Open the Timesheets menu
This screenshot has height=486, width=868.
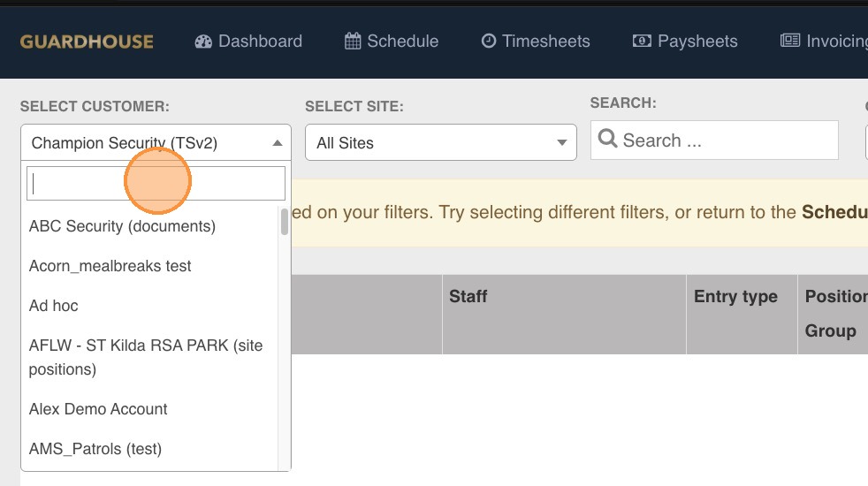point(536,42)
